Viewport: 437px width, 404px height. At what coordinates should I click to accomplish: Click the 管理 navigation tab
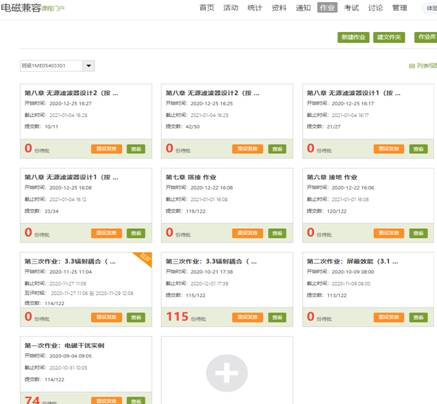click(400, 8)
